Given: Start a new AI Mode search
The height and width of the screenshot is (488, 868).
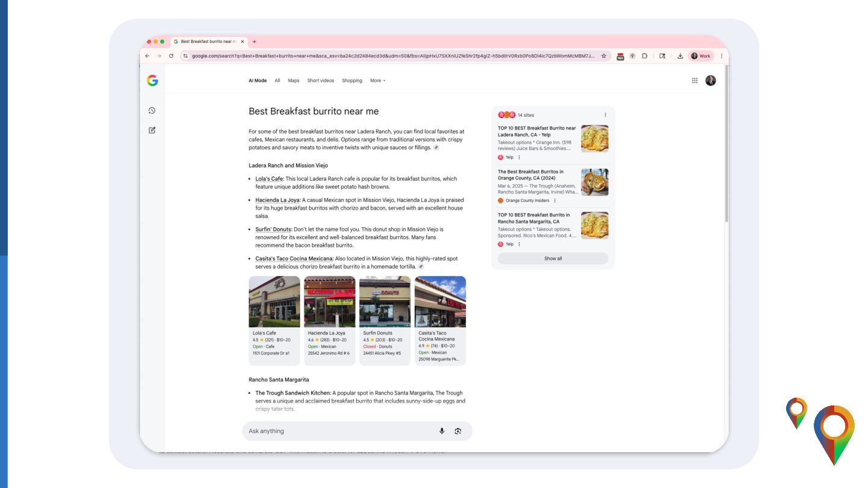Looking at the screenshot, I should (x=152, y=130).
